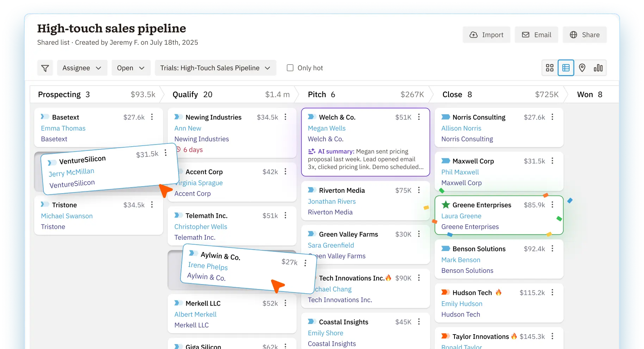Open the Open status dropdown
Image resolution: width=644 pixels, height=349 pixels.
point(131,68)
